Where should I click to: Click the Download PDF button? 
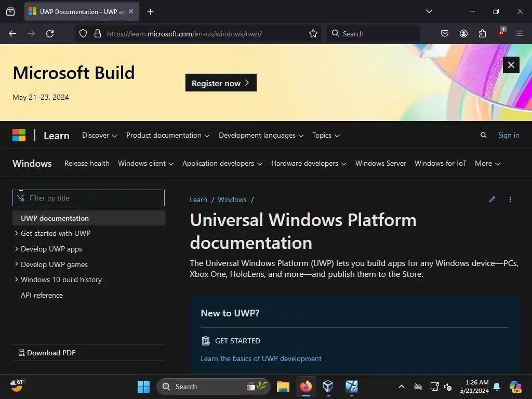(x=47, y=353)
